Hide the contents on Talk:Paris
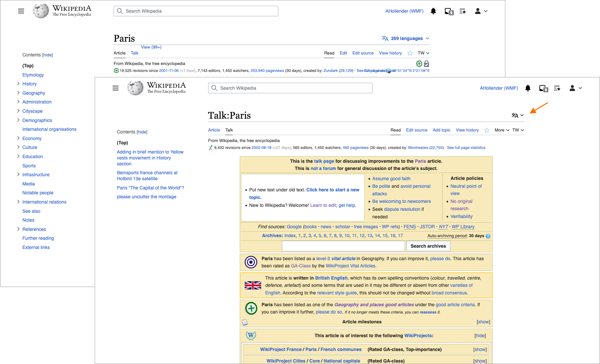The height and width of the screenshot is (364, 600). (142, 132)
